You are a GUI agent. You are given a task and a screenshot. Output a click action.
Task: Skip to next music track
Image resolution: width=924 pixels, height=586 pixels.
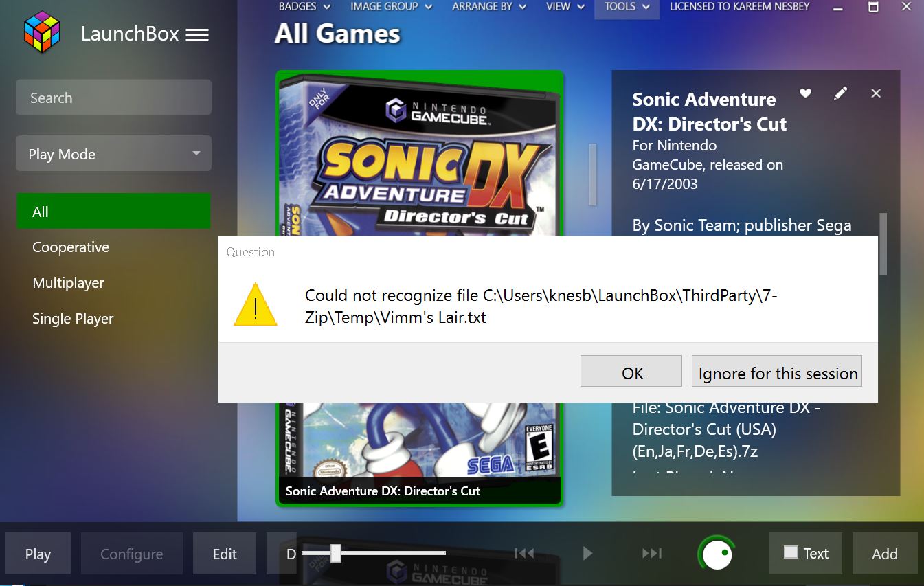tap(651, 553)
